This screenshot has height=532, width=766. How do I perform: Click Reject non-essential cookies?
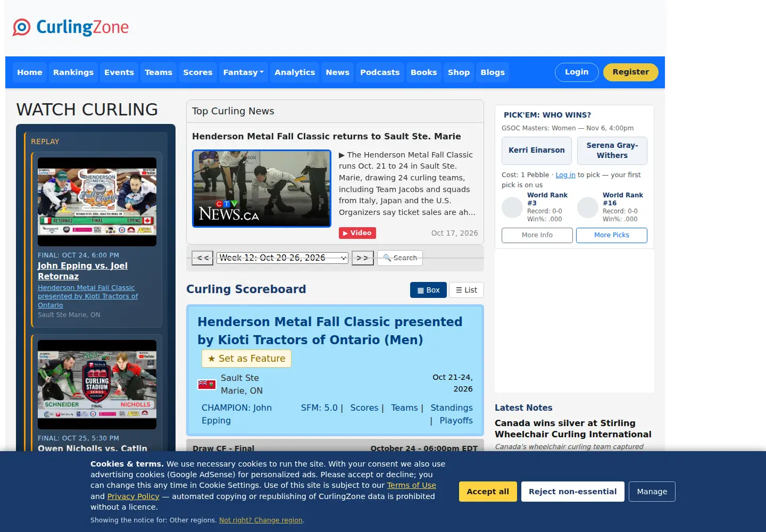[573, 492]
